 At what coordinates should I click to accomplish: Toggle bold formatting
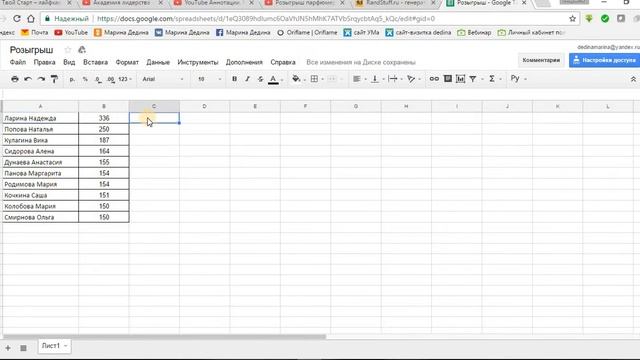(x=234, y=79)
